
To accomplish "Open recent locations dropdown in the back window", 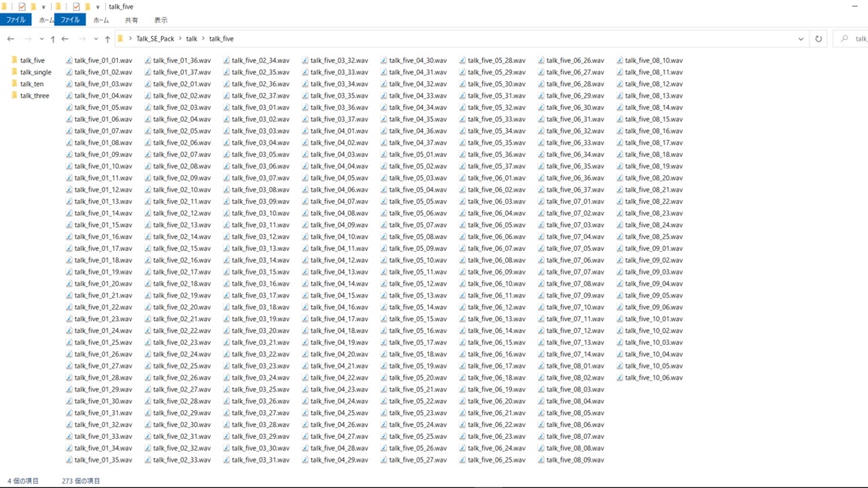I will tap(42, 39).
